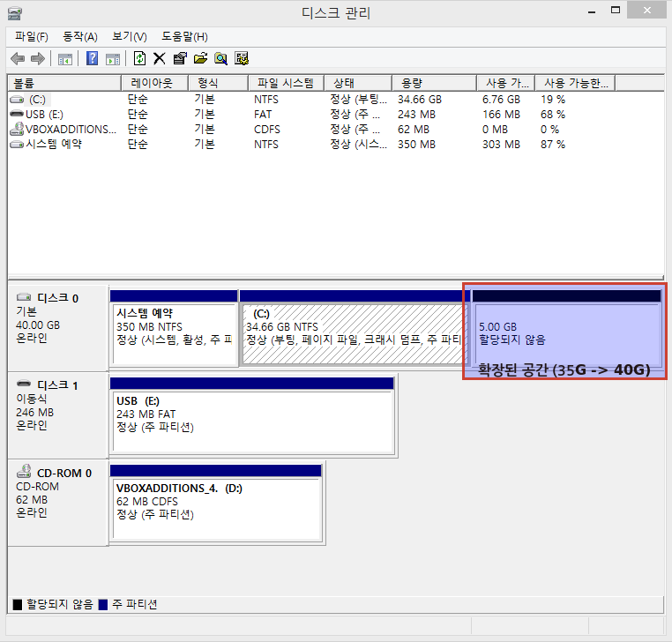Click the VBOXADDITIONS disc icon in list
This screenshot has height=642, width=672.
click(17, 129)
